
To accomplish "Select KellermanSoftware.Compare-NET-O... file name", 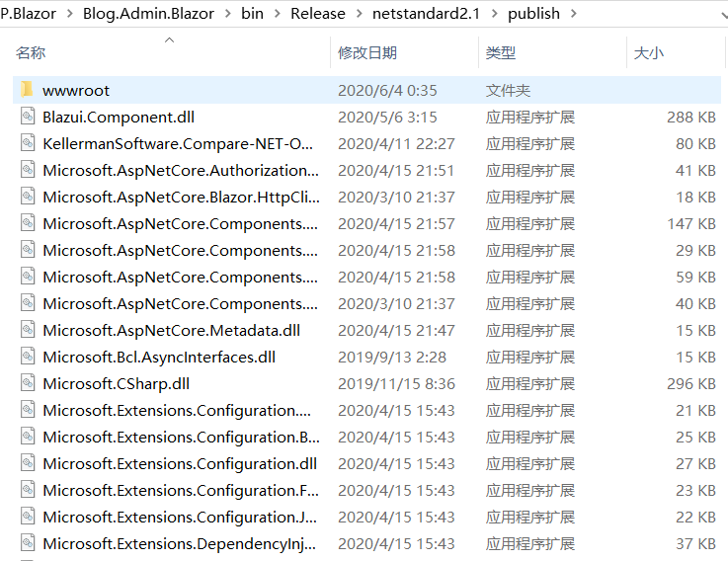I will (178, 143).
